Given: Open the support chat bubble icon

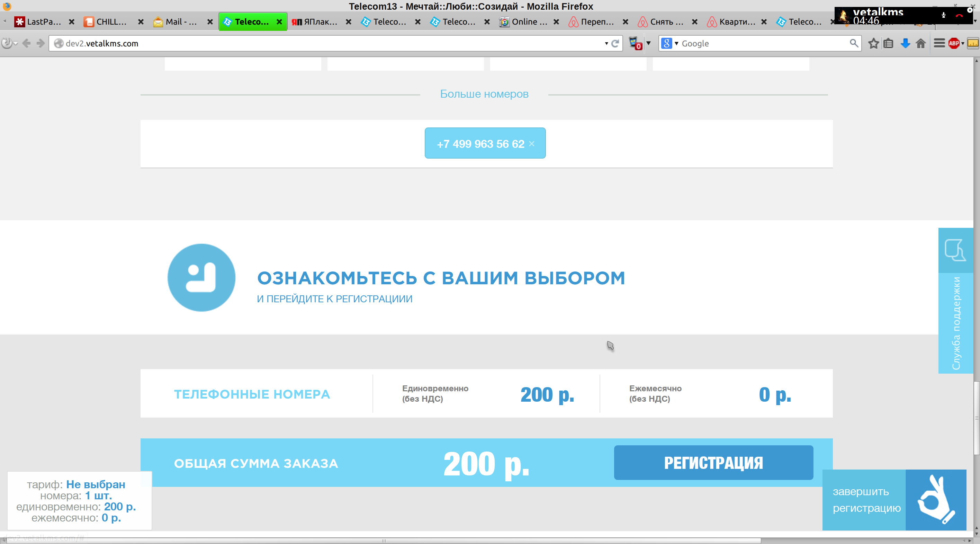Looking at the screenshot, I should 955,250.
